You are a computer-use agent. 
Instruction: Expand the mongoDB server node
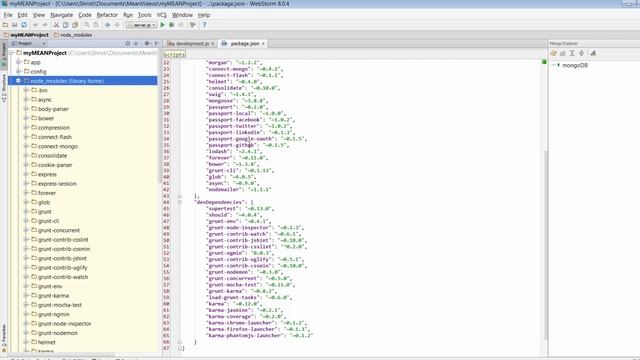(553, 65)
